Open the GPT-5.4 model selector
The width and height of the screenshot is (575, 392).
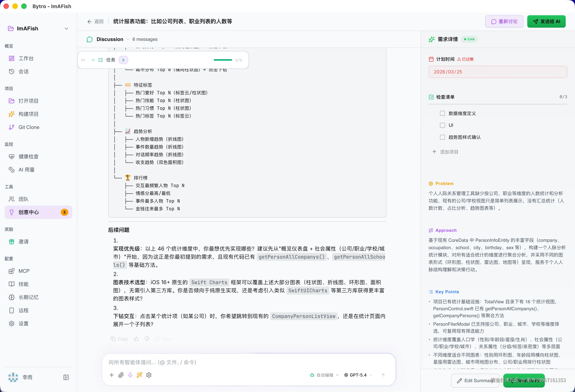358,375
